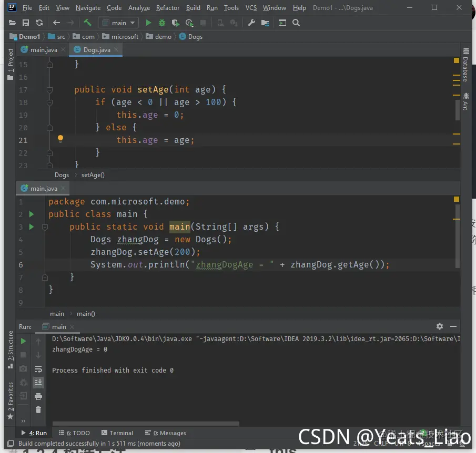Print the console output with printer icon
This screenshot has width=476, height=453.
(x=38, y=396)
